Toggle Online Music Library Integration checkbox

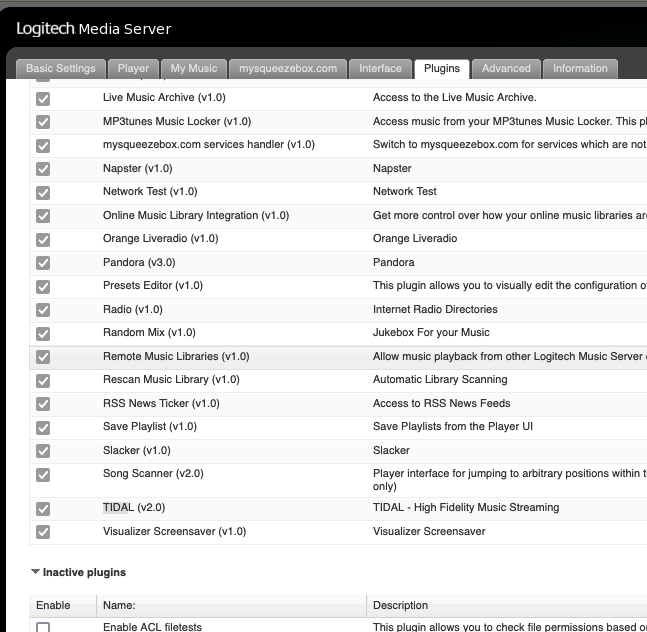43,216
